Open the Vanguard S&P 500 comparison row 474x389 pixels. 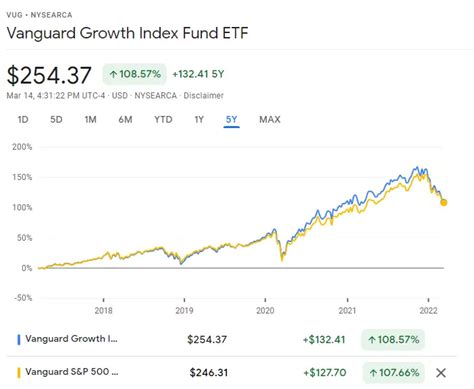231,373
